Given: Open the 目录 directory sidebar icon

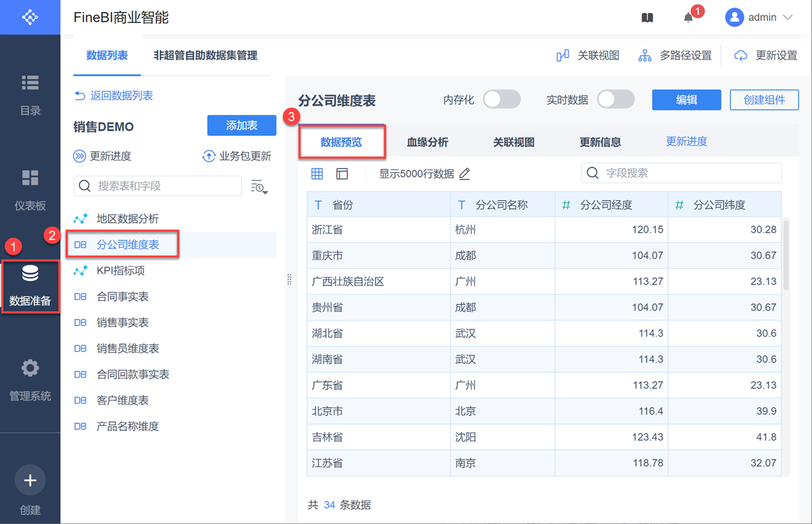Looking at the screenshot, I should (x=30, y=83).
